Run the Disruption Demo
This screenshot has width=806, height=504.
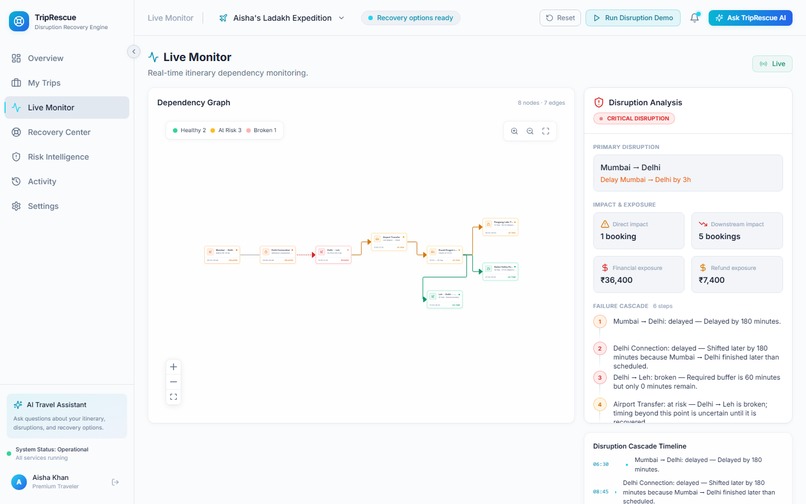[x=633, y=18]
